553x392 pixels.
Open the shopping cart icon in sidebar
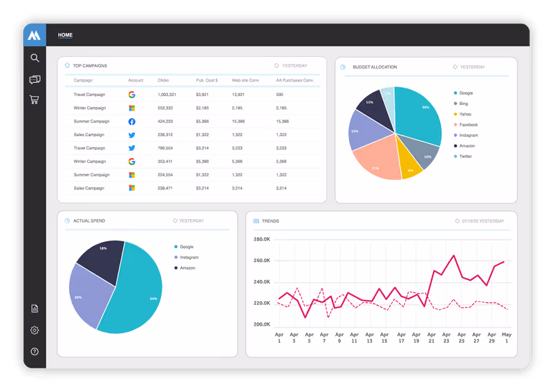35,100
